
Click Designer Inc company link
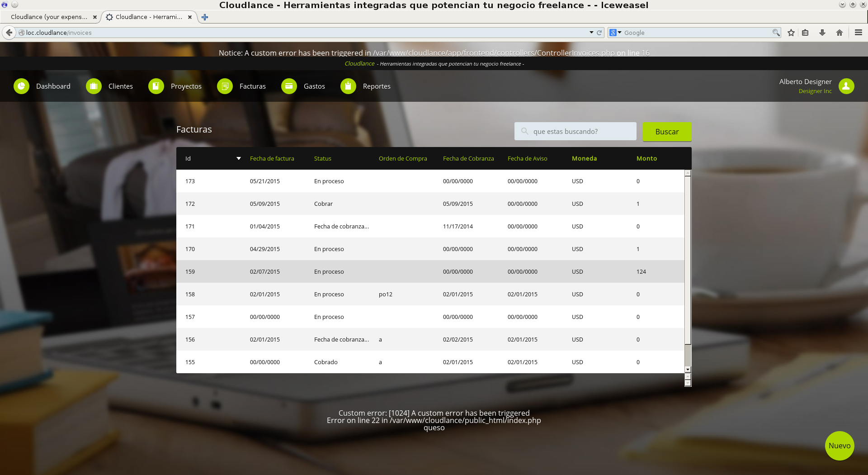815,91
